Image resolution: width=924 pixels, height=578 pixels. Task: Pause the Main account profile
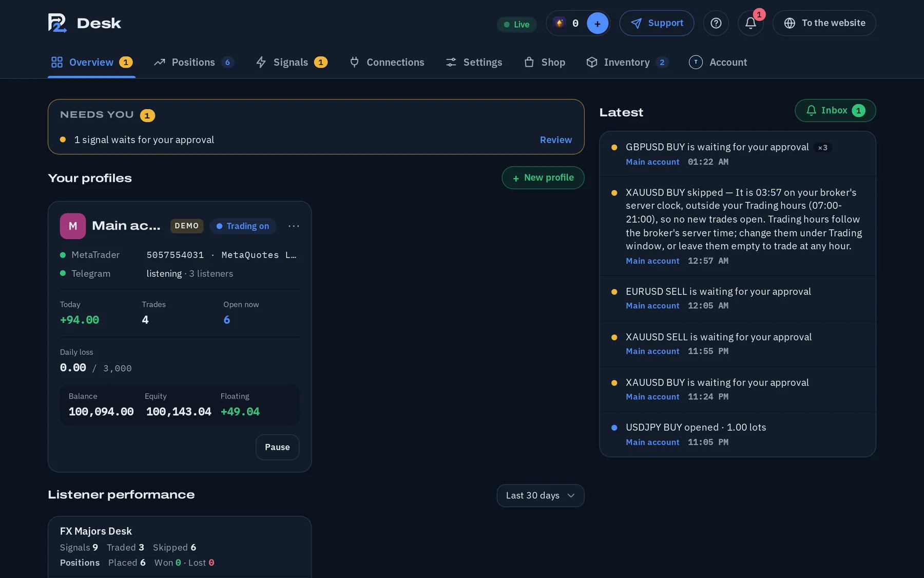coord(277,447)
